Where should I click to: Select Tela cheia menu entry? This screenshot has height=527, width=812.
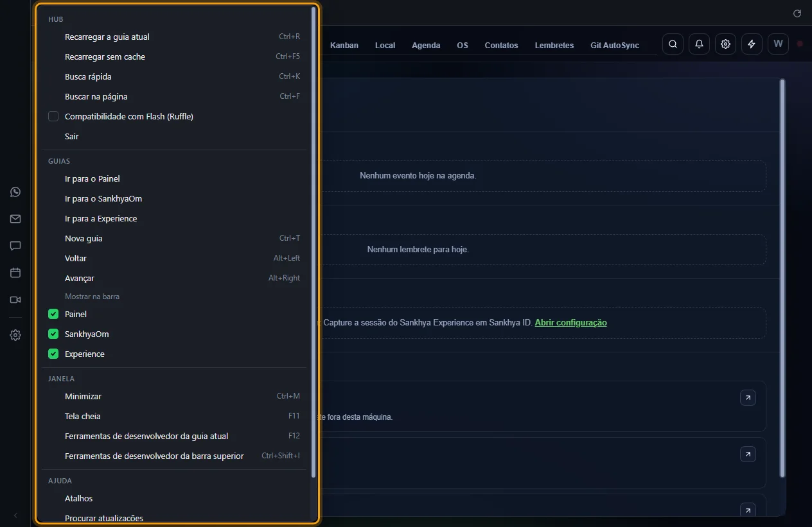click(x=174, y=416)
